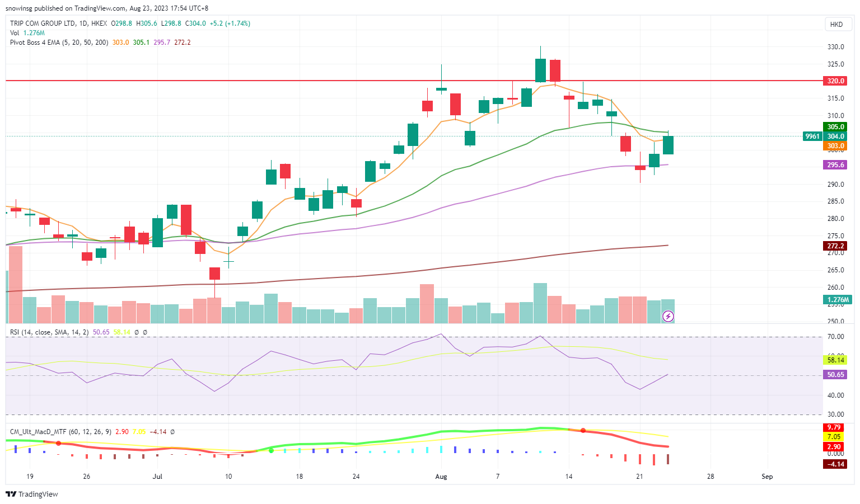Click the 21 date axis label
The image size is (860, 504).
point(639,477)
